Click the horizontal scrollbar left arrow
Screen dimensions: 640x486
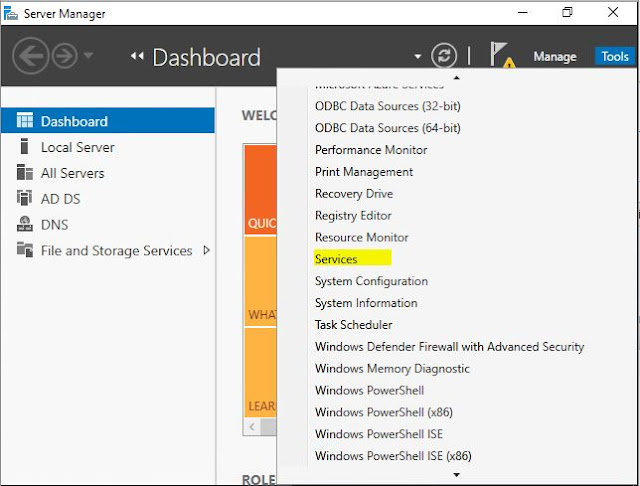coord(252,427)
